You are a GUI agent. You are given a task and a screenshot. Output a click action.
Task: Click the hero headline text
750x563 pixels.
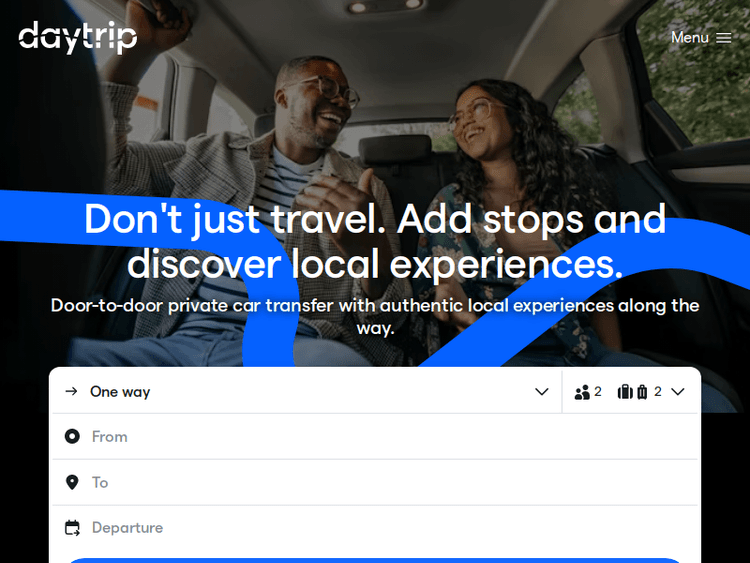(x=375, y=242)
